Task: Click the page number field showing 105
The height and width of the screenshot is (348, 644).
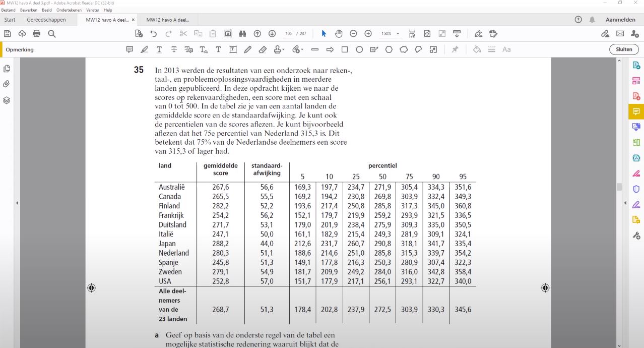Action: (x=289, y=34)
